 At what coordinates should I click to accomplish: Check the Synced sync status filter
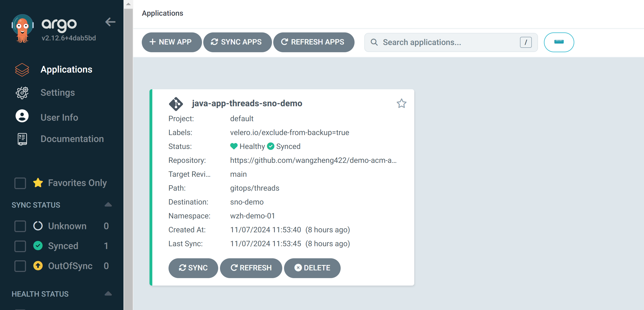tap(20, 246)
